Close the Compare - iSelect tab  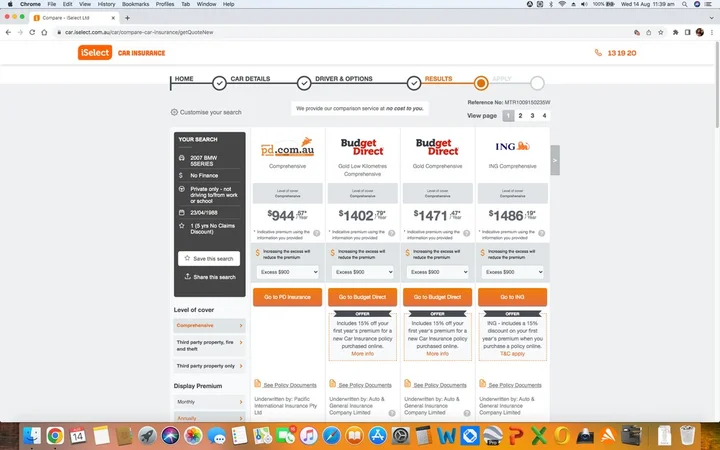[113, 18]
